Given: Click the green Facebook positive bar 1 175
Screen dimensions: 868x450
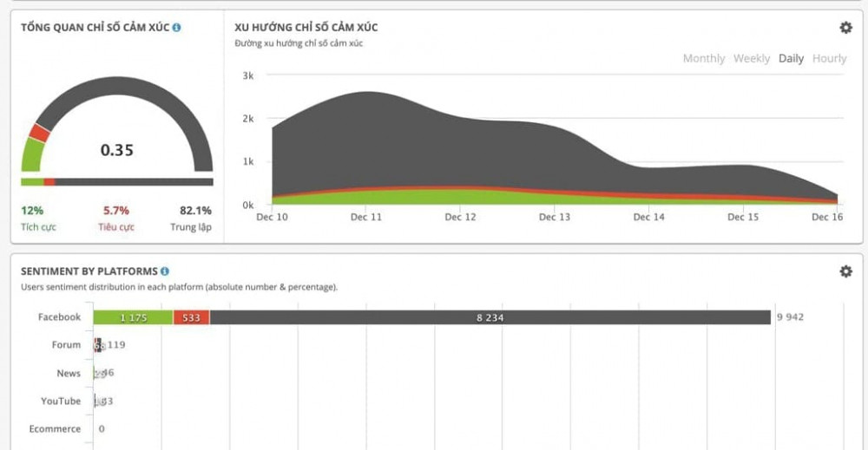Looking at the screenshot, I should click(133, 317).
